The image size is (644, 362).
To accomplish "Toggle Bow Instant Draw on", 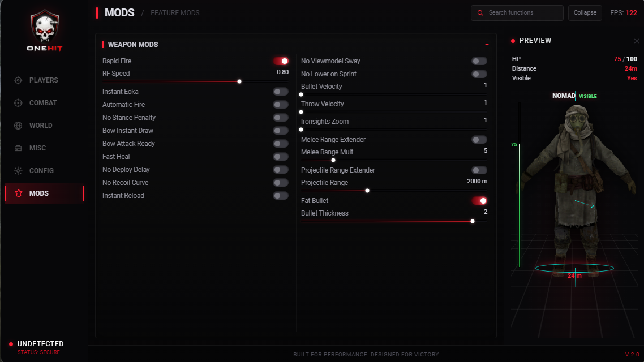I will click(x=281, y=131).
